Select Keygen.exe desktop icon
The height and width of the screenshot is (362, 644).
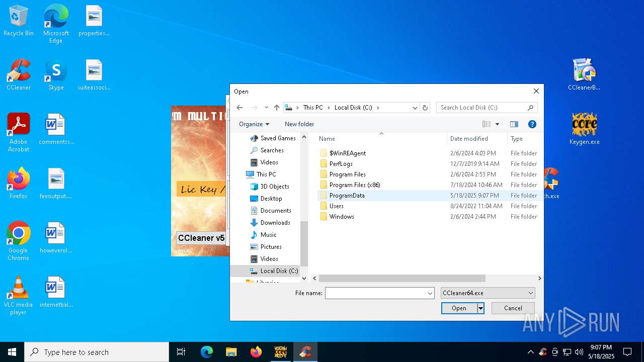[584, 129]
